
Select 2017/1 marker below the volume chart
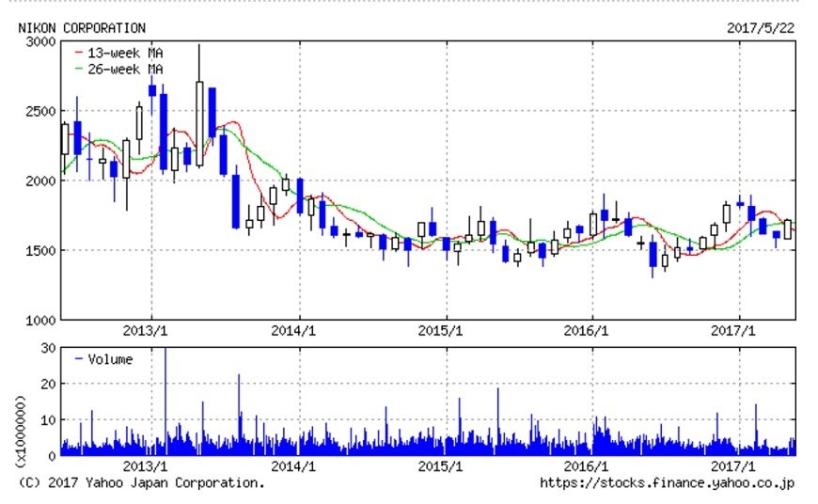(734, 467)
